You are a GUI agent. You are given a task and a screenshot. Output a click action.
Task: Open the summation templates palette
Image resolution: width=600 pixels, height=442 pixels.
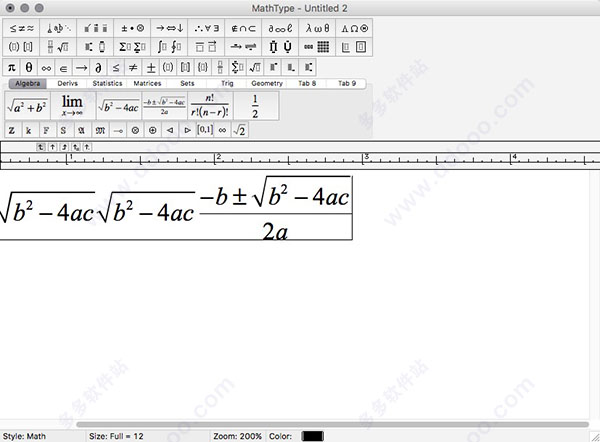[x=132, y=47]
